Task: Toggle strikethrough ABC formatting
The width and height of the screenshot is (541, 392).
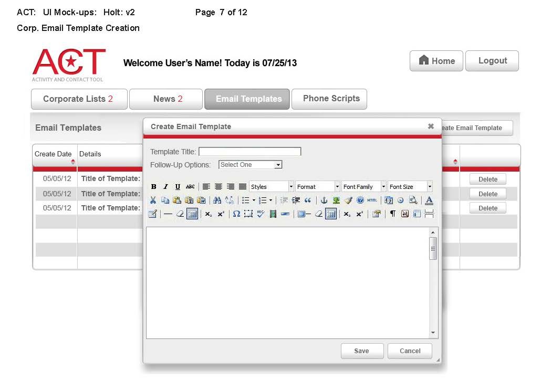Action: tap(190, 187)
